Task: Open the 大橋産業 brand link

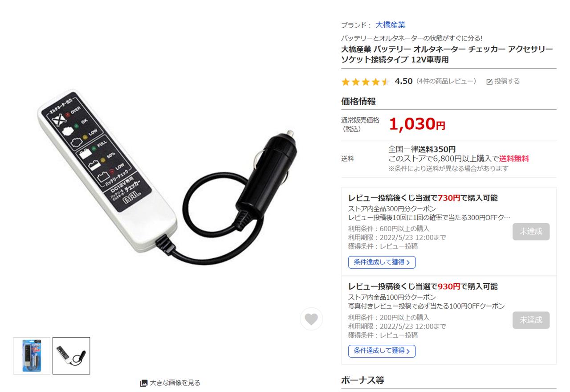Action: (390, 25)
